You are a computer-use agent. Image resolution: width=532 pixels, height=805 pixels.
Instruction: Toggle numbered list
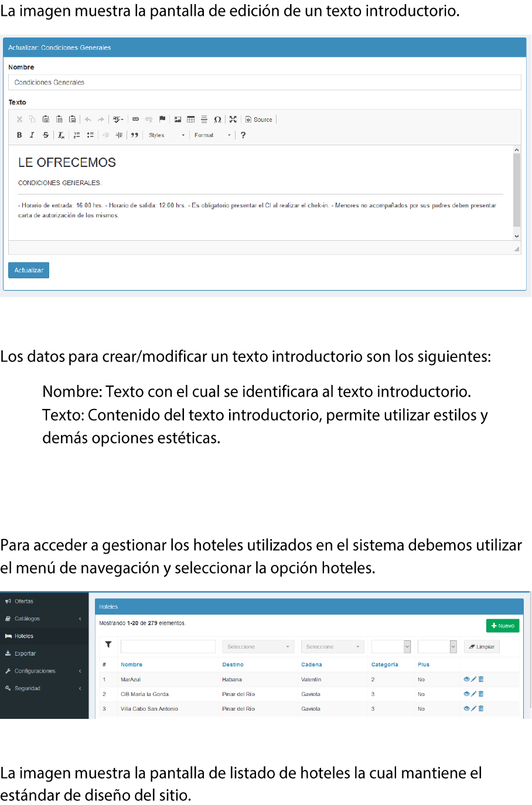77,135
